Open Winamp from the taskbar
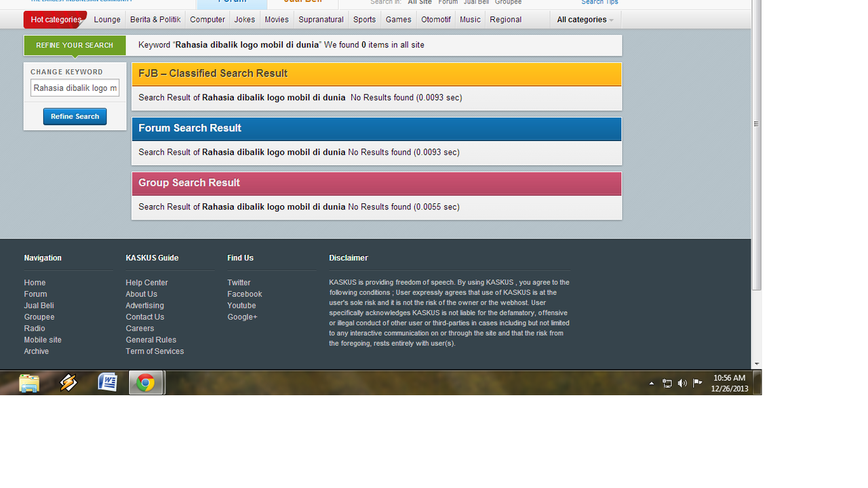 (x=68, y=383)
